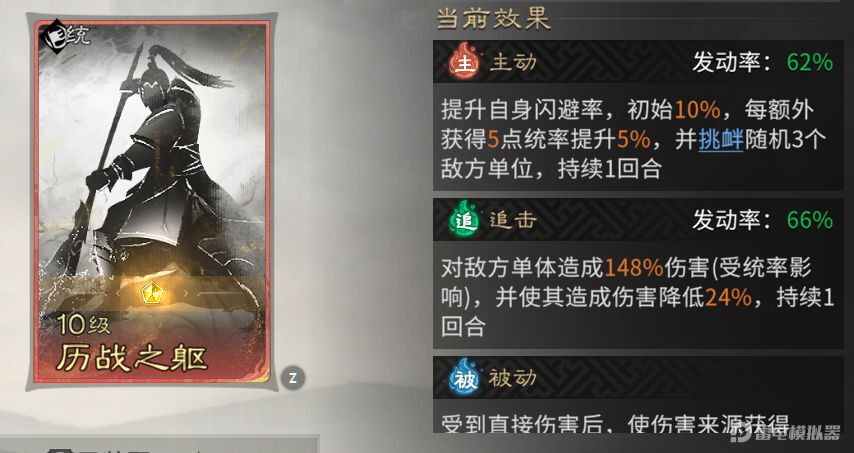Click the 雷电模拟器 watermark logo
854x453 pixels.
click(785, 433)
